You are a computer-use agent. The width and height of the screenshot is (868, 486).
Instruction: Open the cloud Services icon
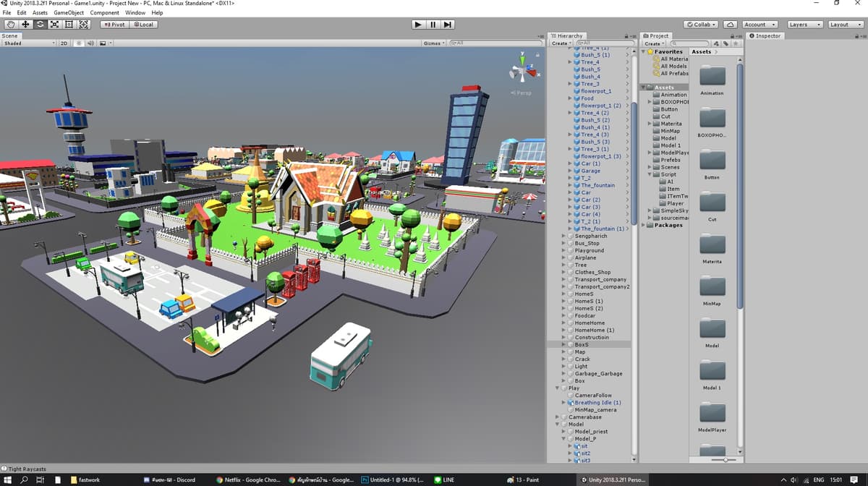pos(730,25)
